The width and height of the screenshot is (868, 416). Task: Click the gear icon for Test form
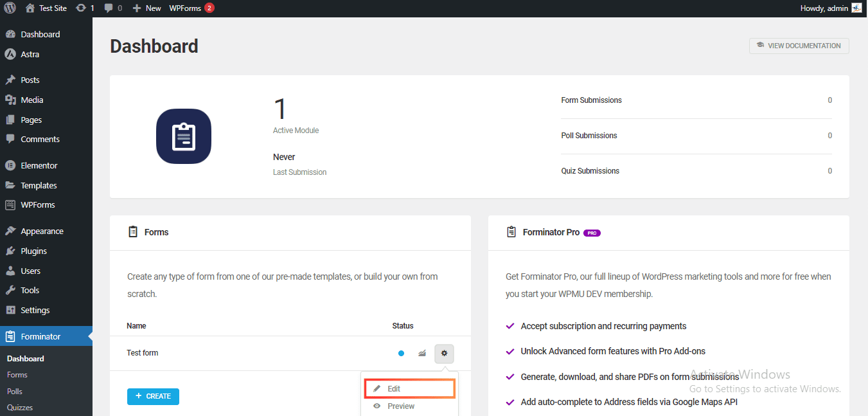(x=444, y=353)
